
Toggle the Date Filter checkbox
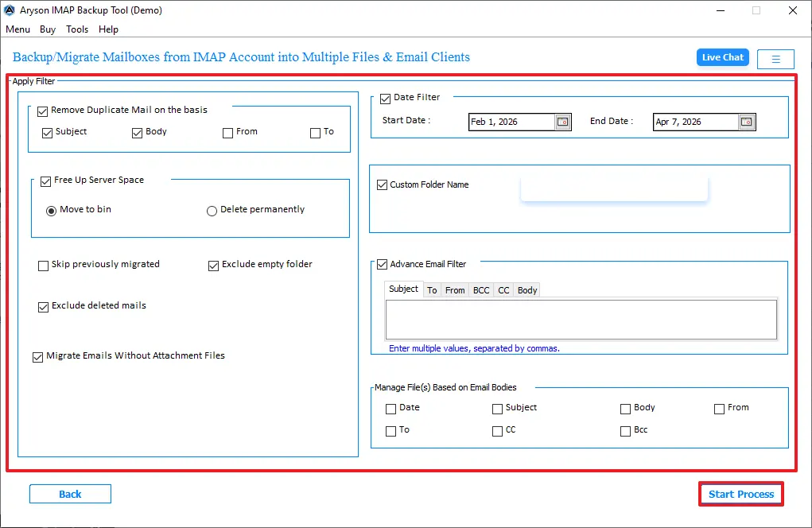[x=385, y=99]
